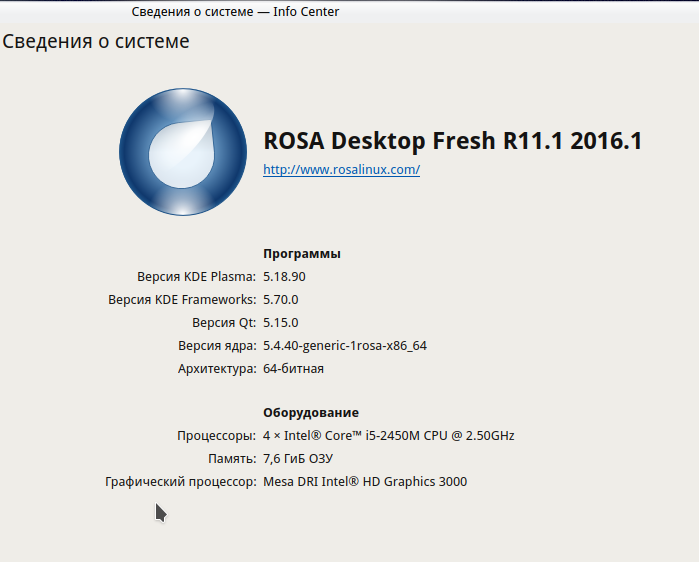Click the '64-битная' architecture value

[x=293, y=369]
